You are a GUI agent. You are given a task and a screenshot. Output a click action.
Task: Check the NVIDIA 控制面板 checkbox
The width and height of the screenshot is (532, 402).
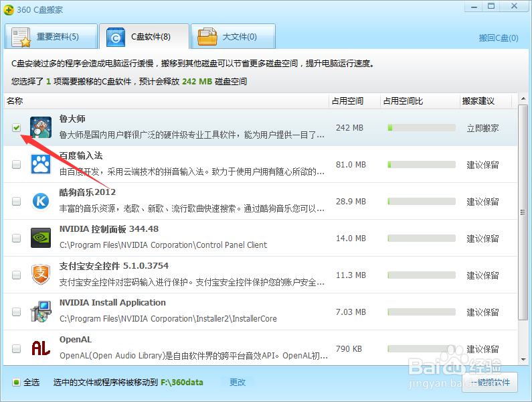tap(16, 238)
